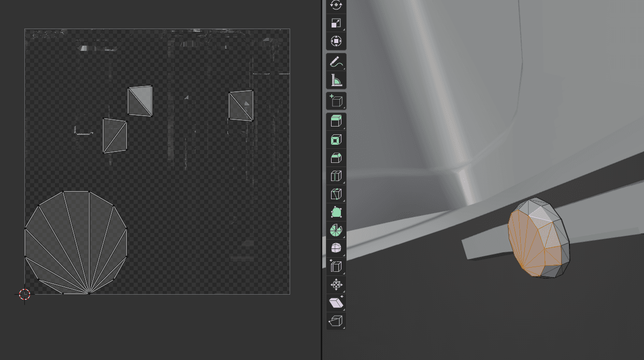Select the Rotate tool in toolbar

pos(336,5)
